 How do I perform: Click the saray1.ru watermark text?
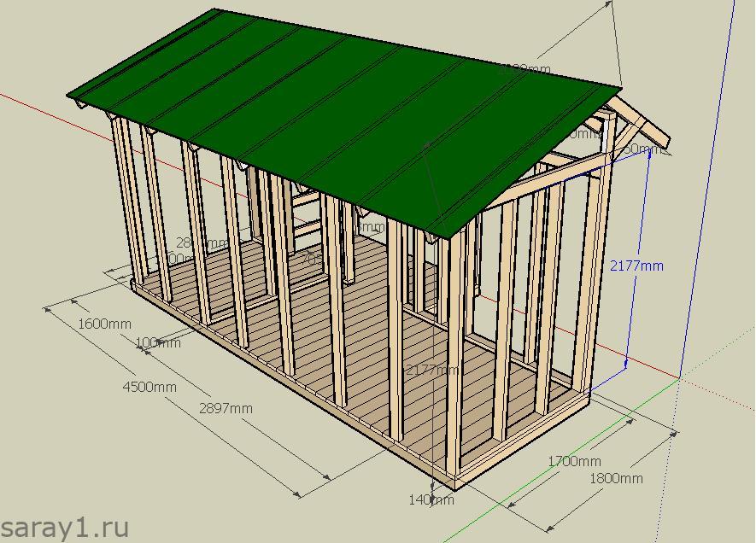coord(64,526)
